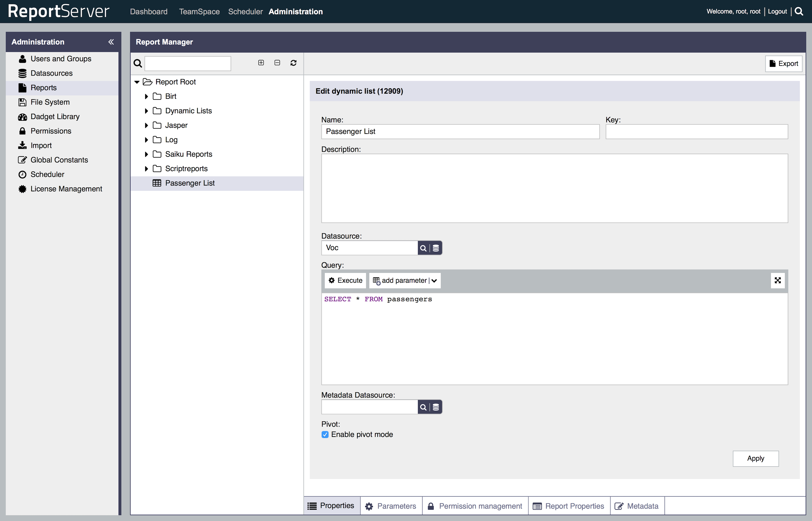The image size is (812, 521).
Task: Click the Execute query button
Action: tap(345, 281)
